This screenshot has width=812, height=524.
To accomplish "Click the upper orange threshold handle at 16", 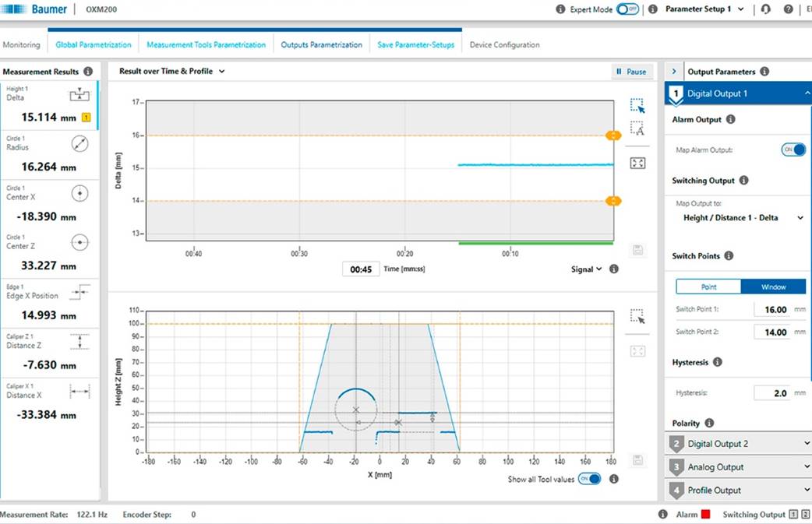I will [613, 135].
